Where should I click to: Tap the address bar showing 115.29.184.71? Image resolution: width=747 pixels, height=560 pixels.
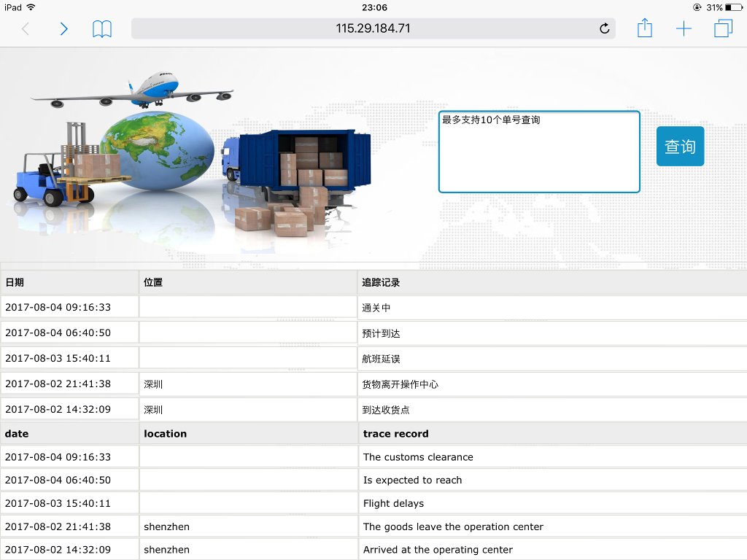pos(373,28)
